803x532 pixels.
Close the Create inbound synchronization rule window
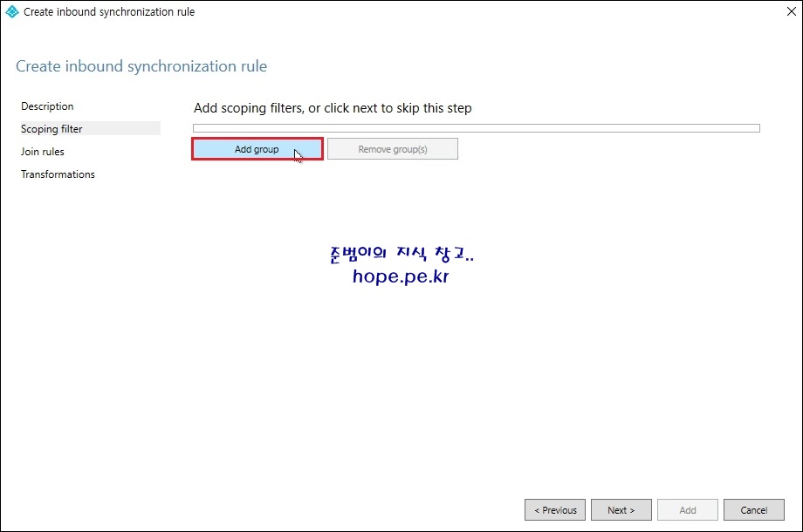pyautogui.click(x=792, y=11)
